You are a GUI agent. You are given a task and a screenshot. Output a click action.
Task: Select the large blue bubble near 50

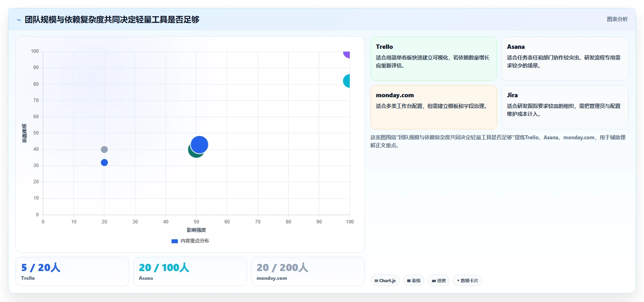(x=199, y=144)
